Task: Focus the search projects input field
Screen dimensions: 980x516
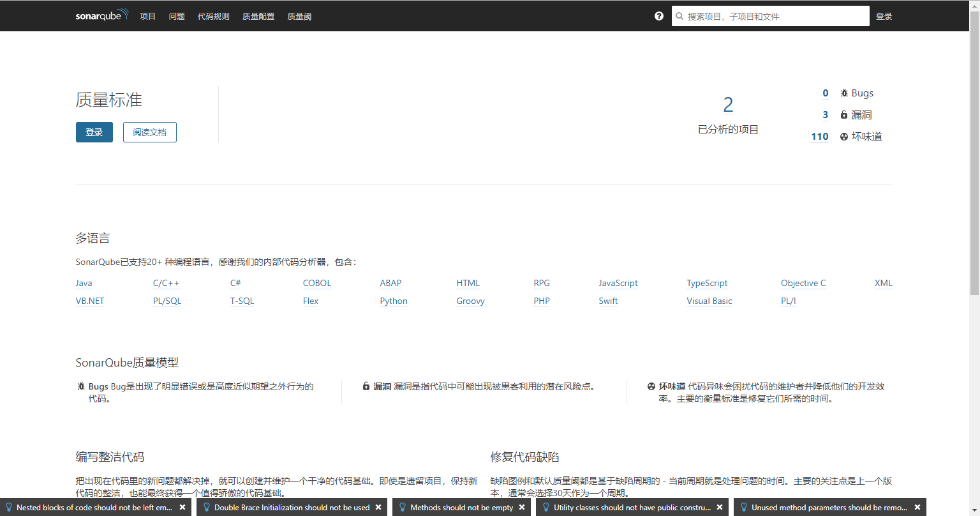Action: [x=771, y=16]
